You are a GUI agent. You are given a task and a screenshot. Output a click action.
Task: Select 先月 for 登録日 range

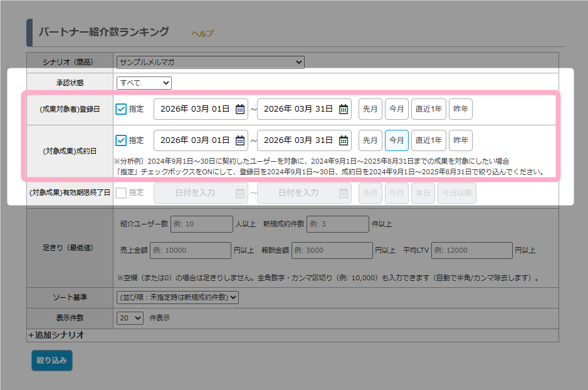click(370, 109)
